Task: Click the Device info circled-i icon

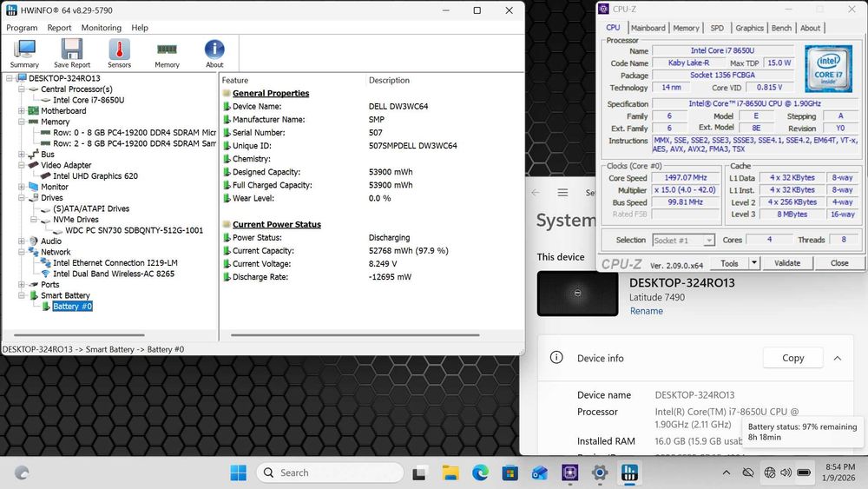Action: tap(556, 358)
